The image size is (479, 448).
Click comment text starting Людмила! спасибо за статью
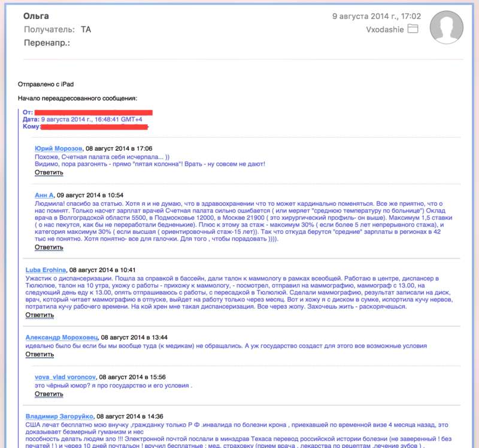point(244,221)
